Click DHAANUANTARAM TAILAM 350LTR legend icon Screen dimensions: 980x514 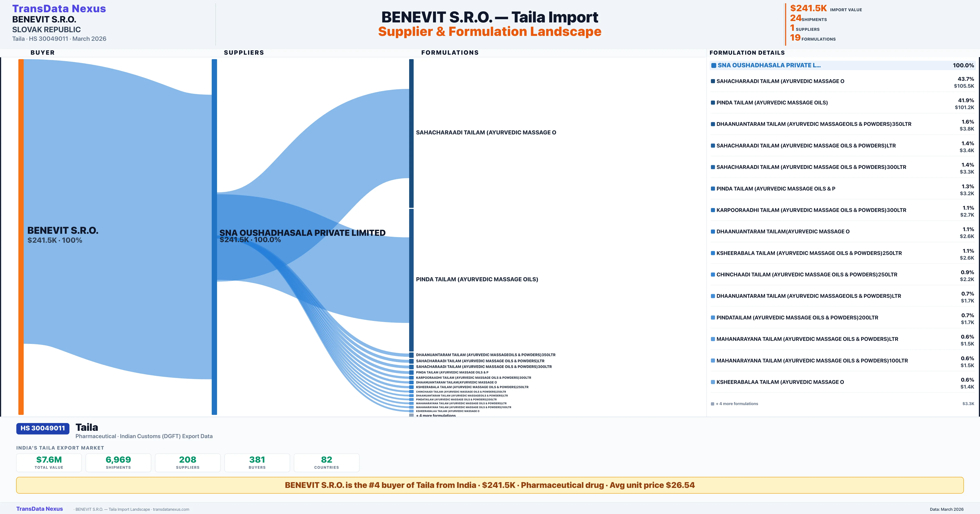tap(713, 124)
